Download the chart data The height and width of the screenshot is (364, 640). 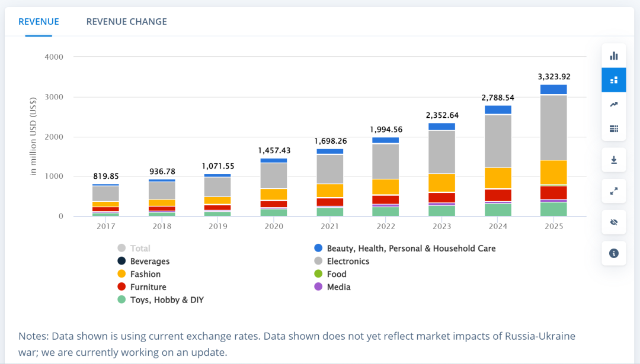613,160
